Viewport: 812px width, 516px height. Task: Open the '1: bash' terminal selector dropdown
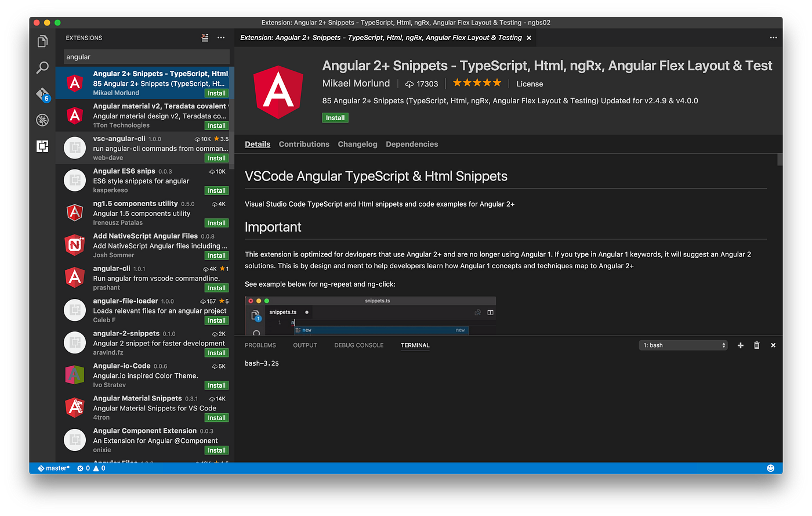click(683, 345)
